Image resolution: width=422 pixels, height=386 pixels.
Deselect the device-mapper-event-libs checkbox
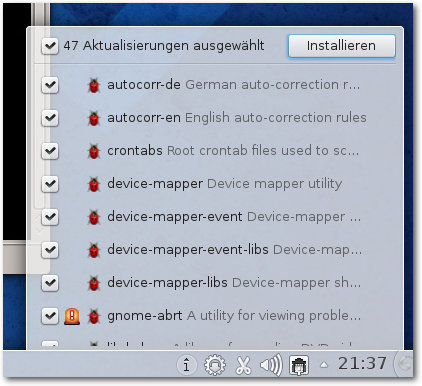(x=50, y=250)
